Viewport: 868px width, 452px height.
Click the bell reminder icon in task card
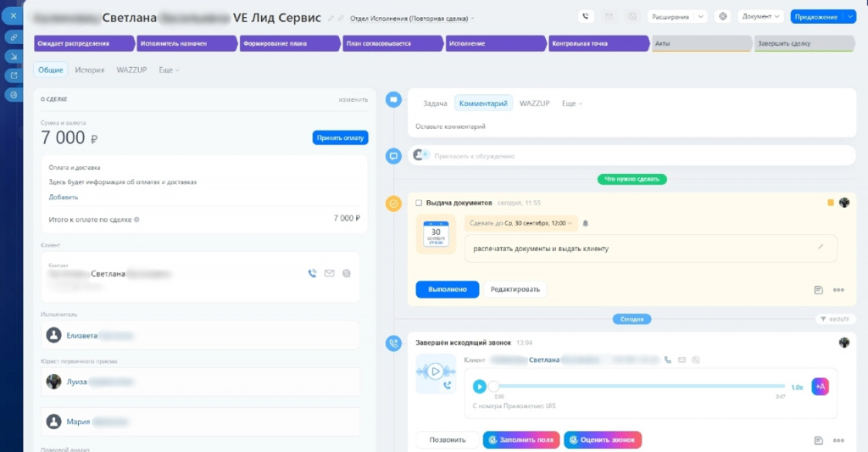[x=585, y=223]
